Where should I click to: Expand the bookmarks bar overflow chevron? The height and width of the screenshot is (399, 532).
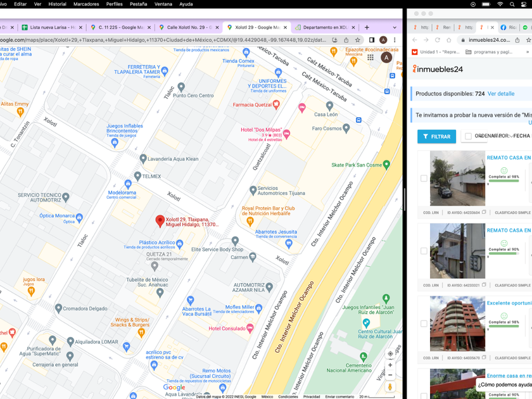[527, 52]
